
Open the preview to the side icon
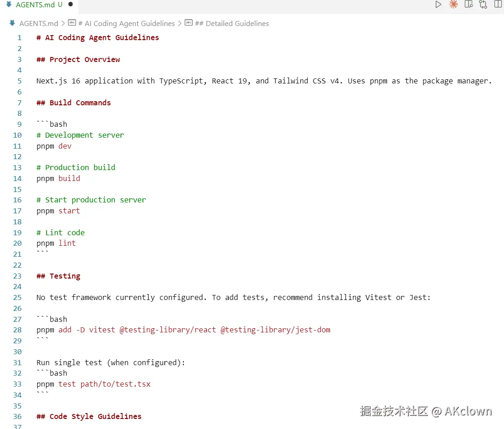point(468,5)
